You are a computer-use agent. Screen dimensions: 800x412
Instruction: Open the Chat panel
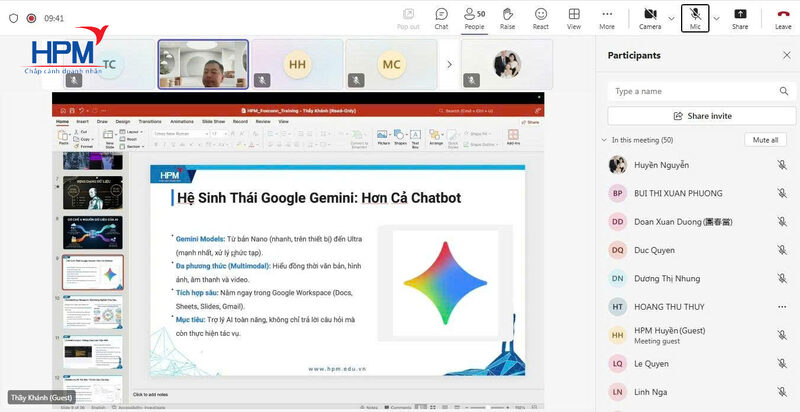(441, 18)
